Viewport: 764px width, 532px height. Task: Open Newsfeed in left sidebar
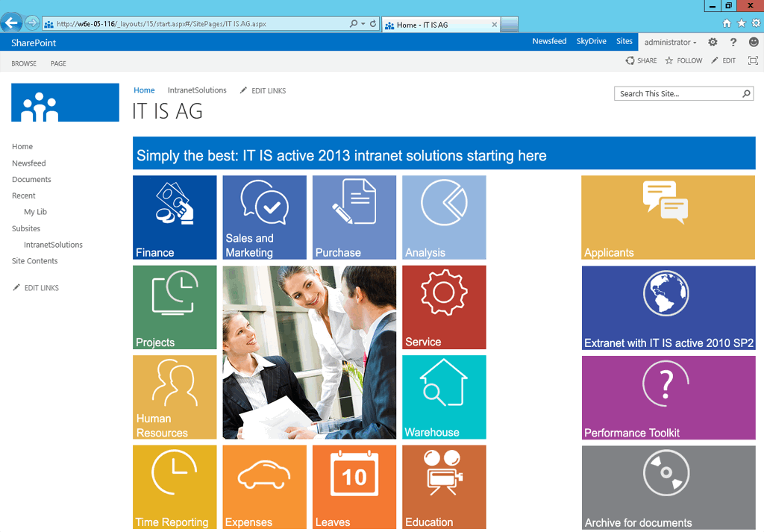[x=29, y=163]
